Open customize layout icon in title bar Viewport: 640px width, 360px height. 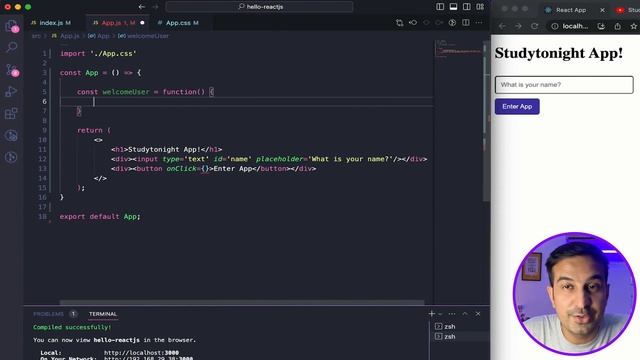pos(480,7)
